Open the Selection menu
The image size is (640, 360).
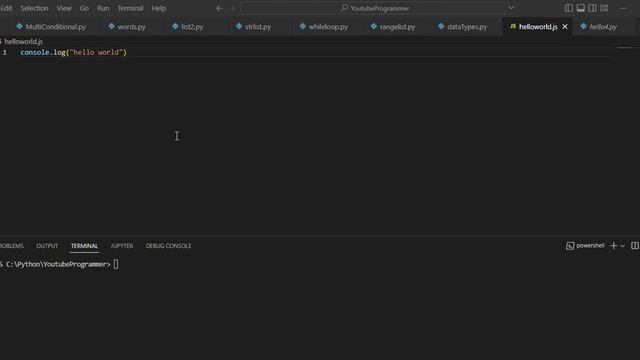pyautogui.click(x=34, y=8)
